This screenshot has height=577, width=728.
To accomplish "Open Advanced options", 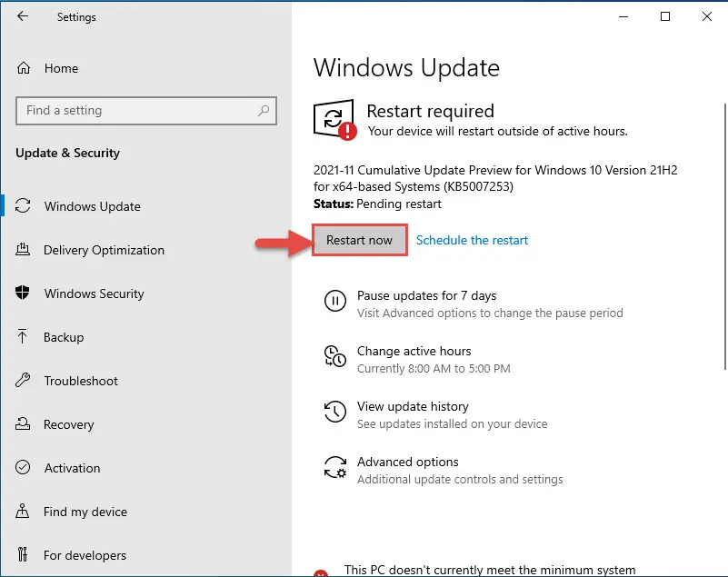I will click(x=443, y=471).
